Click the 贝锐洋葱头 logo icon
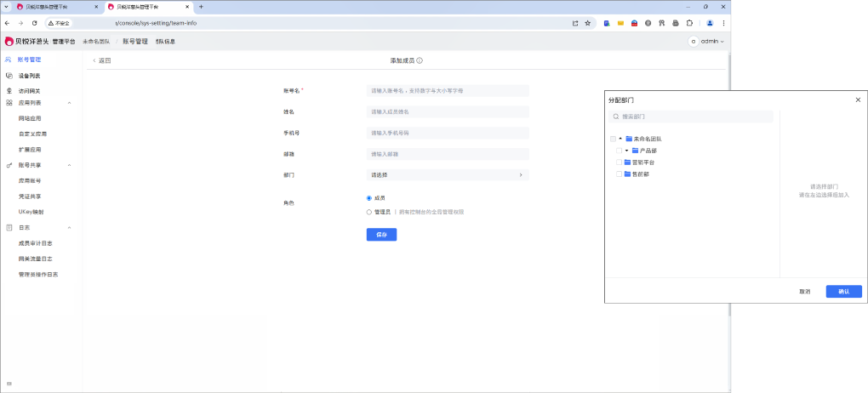The height and width of the screenshot is (393, 868). 9,41
